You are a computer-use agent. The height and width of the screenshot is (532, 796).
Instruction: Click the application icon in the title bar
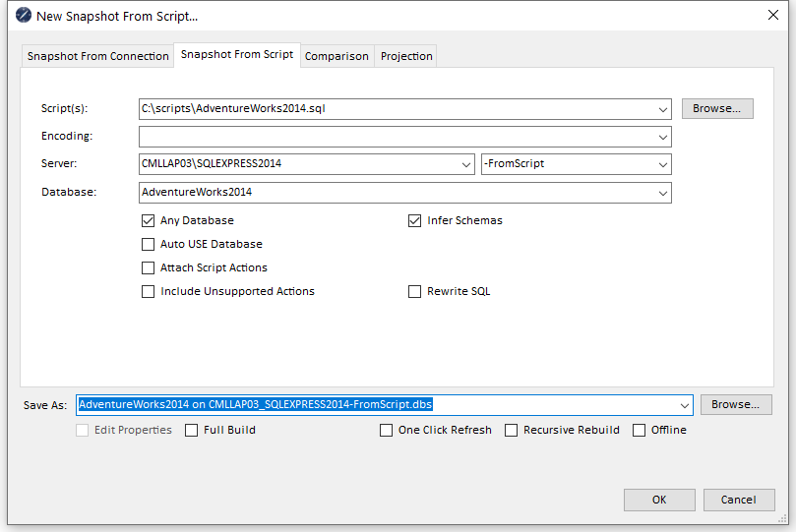click(x=24, y=16)
